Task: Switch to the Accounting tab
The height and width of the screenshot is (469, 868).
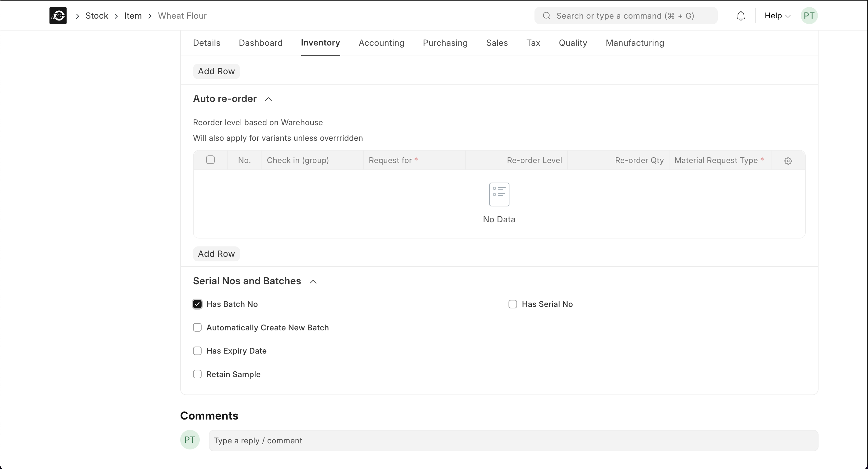Action: [381, 43]
